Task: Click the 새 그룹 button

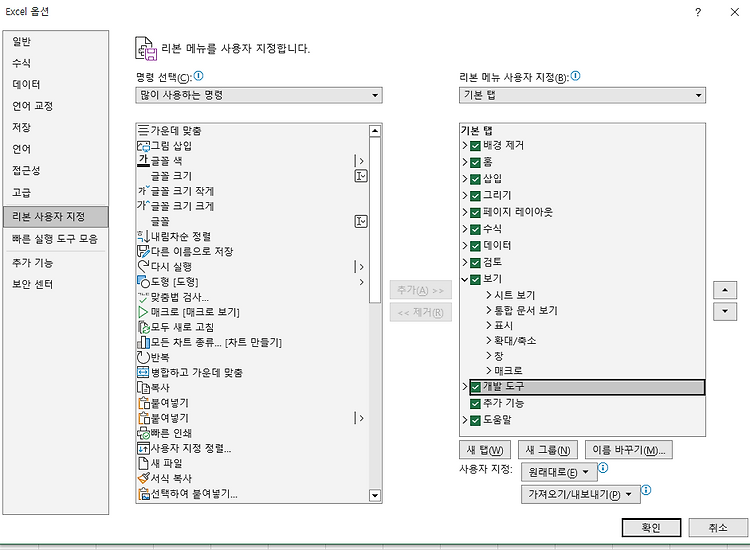Action: pyautogui.click(x=548, y=450)
